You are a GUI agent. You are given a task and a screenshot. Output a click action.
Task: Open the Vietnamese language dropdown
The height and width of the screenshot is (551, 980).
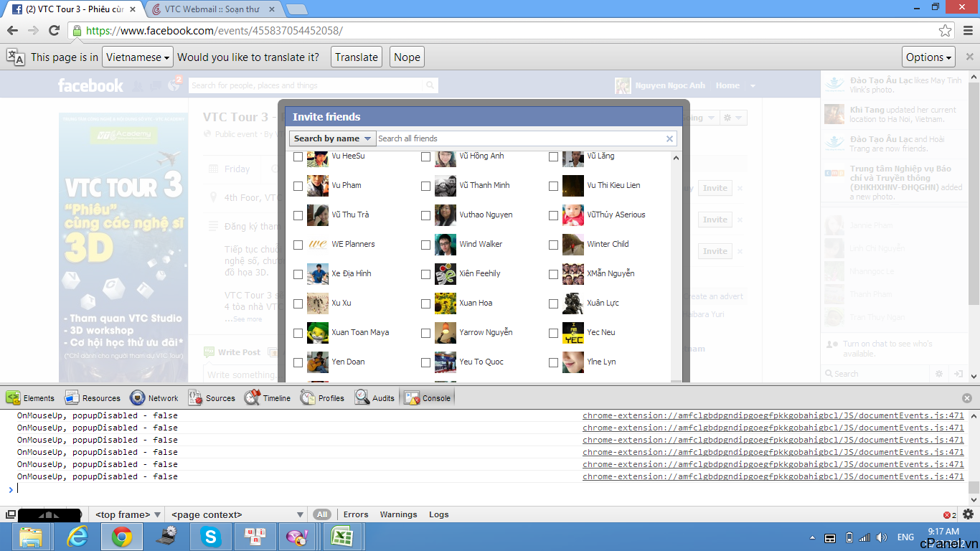138,57
